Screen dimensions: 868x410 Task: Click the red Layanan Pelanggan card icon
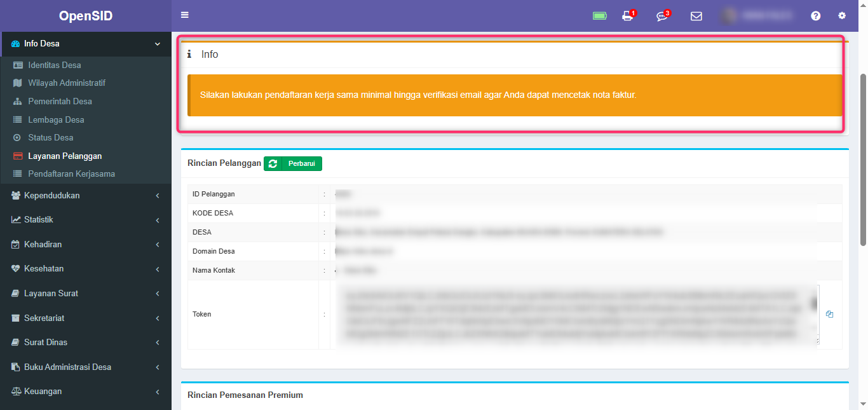pos(18,156)
